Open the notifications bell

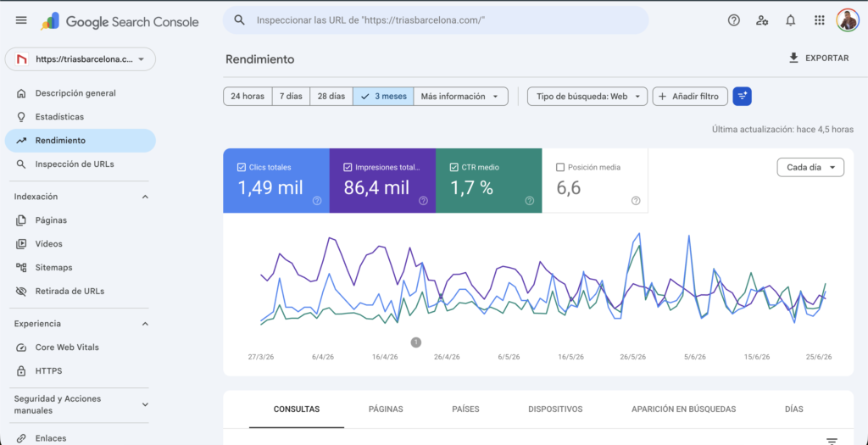coord(791,20)
